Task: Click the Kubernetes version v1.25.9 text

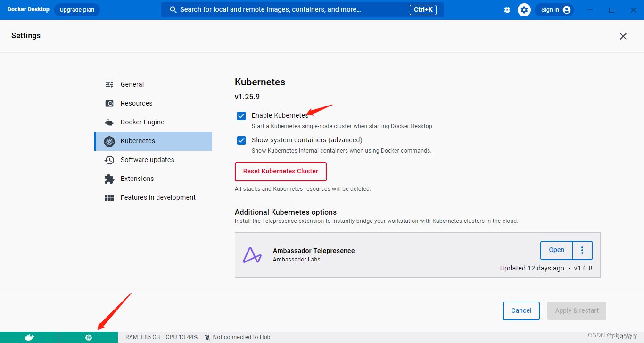Action: [x=247, y=97]
